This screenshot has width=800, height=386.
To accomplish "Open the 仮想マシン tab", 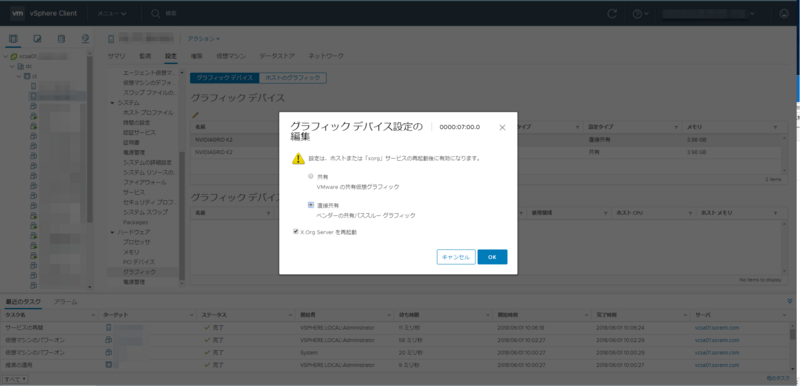I will (x=231, y=56).
